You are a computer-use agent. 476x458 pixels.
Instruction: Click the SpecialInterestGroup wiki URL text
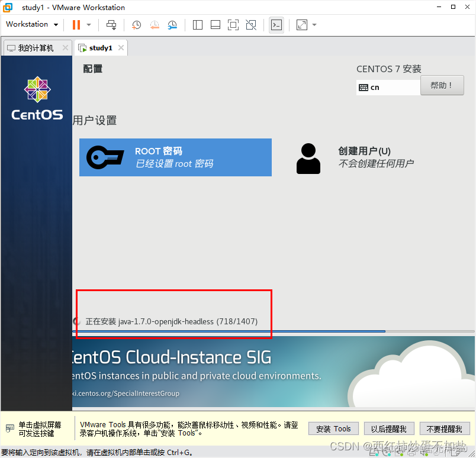point(126,394)
